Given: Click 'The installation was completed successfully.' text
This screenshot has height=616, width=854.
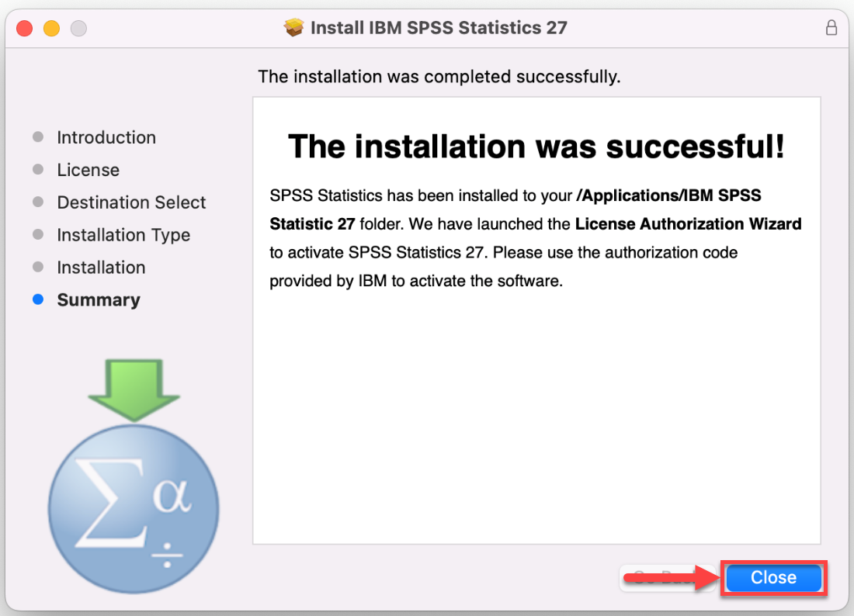Looking at the screenshot, I should point(439,77).
